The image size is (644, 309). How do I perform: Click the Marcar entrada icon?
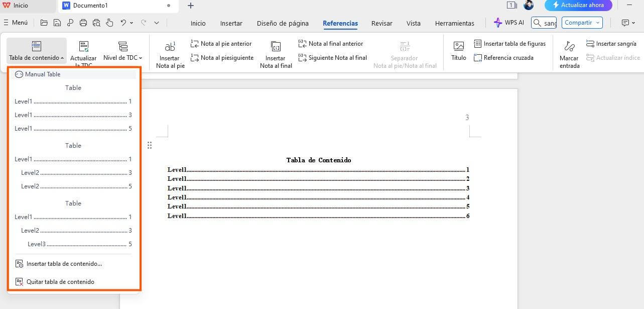click(569, 53)
